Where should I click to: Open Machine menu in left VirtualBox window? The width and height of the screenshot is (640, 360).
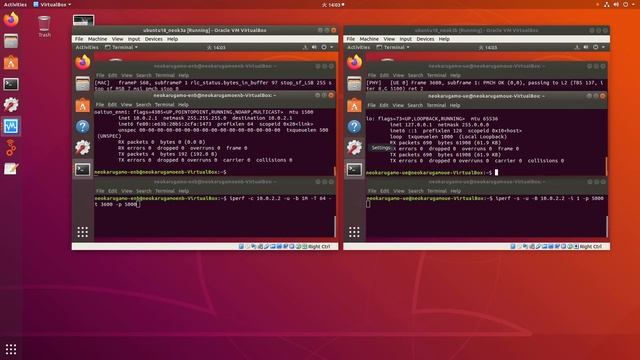pos(97,39)
